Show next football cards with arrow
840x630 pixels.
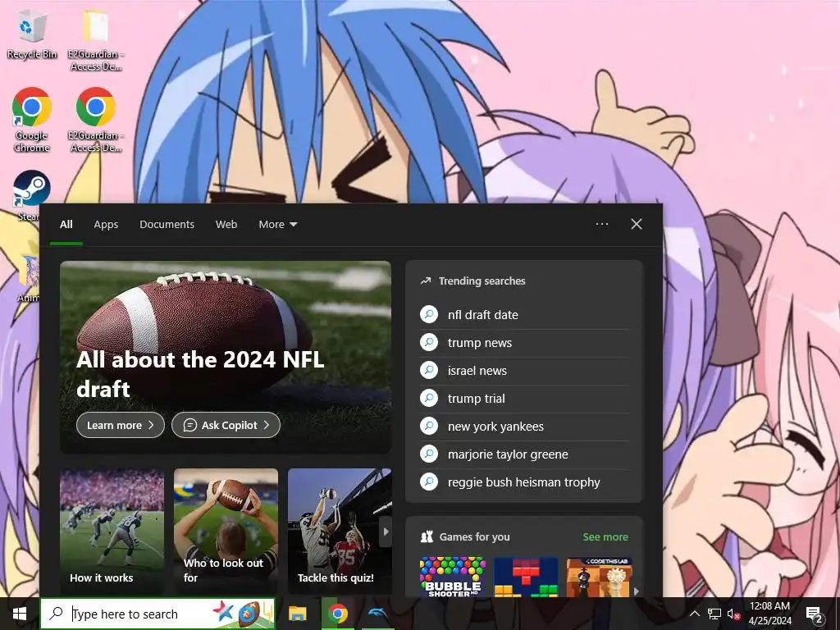[x=386, y=532]
